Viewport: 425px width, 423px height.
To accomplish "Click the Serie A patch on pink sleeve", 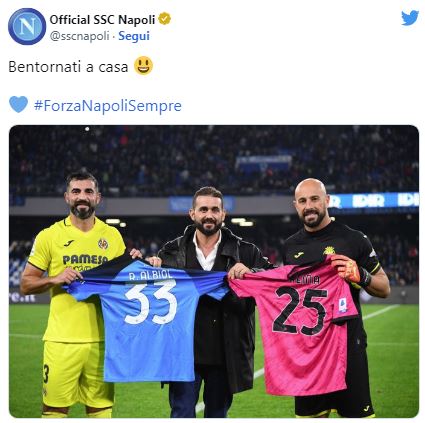I will point(343,305).
